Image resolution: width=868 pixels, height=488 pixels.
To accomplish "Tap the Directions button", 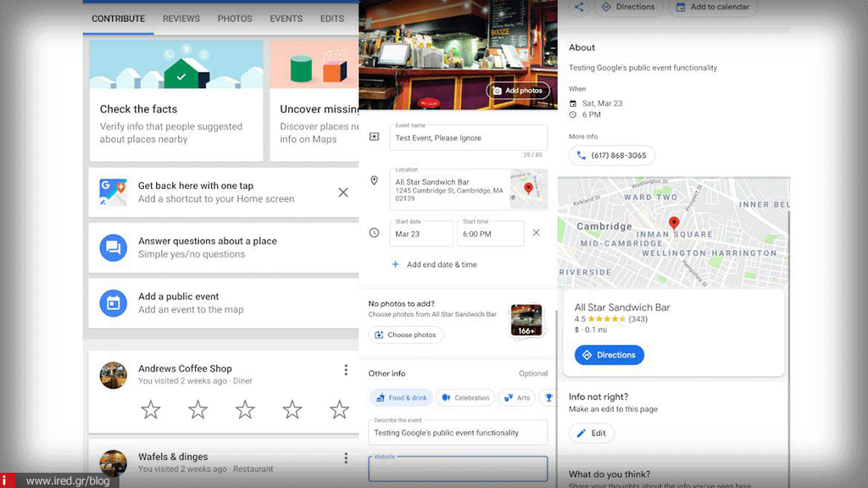I will (609, 355).
